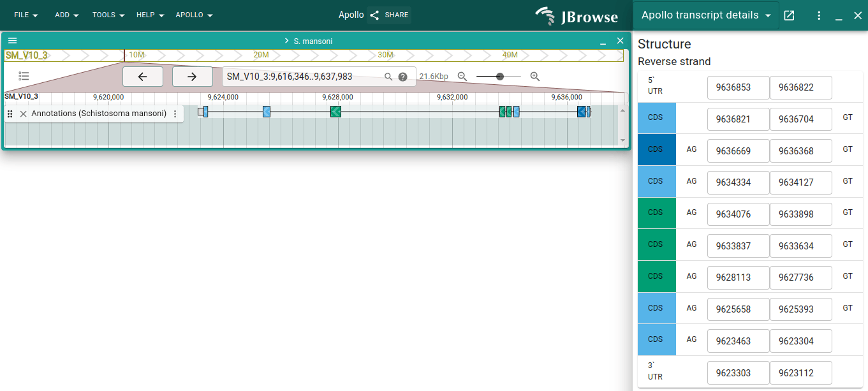Open the Annotations track three-dot menu
The width and height of the screenshot is (868, 391).
point(175,114)
